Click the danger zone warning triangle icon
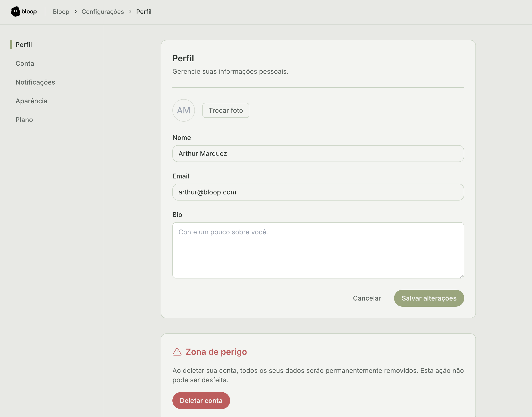The height and width of the screenshot is (417, 532). tap(177, 352)
